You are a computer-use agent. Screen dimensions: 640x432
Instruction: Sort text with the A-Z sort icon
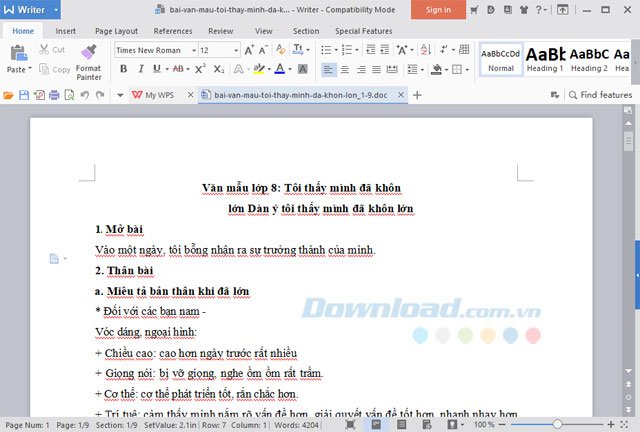tap(425, 50)
